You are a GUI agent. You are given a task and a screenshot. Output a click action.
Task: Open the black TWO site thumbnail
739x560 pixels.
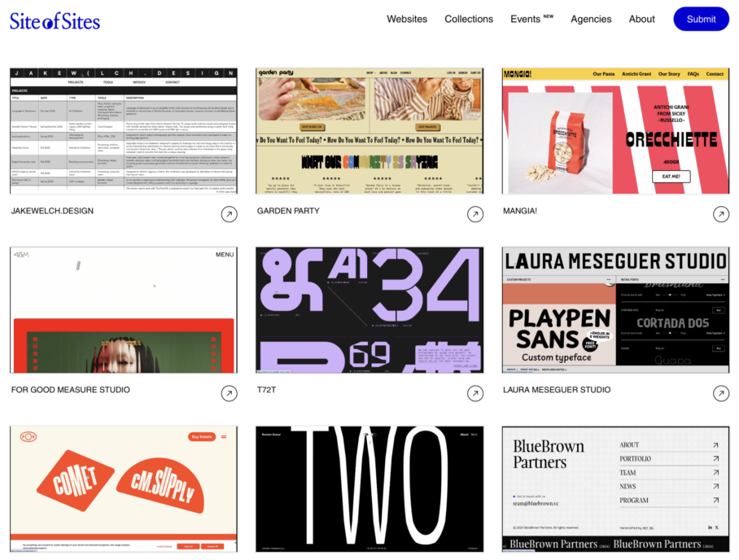369,489
